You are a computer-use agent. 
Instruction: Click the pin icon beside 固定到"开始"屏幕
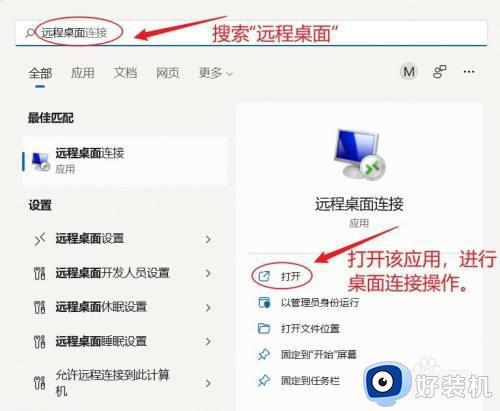264,354
